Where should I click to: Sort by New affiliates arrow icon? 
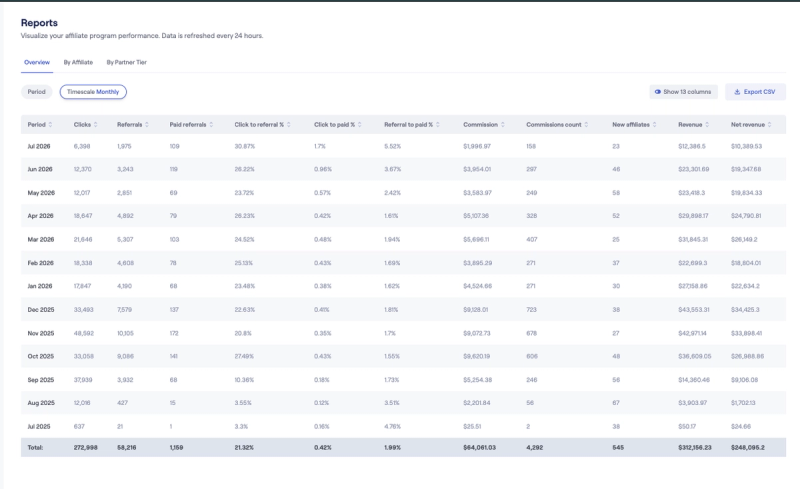click(x=655, y=125)
